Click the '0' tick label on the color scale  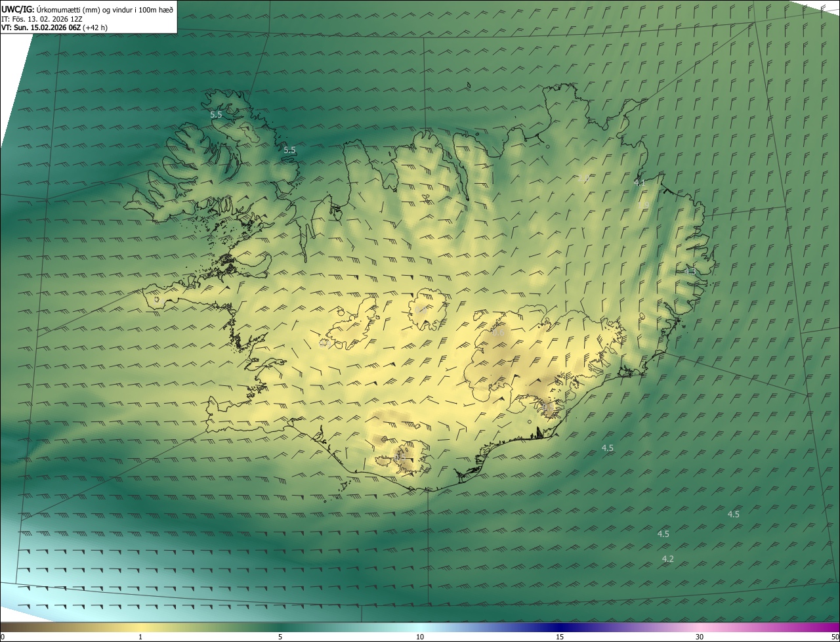tap(2, 637)
